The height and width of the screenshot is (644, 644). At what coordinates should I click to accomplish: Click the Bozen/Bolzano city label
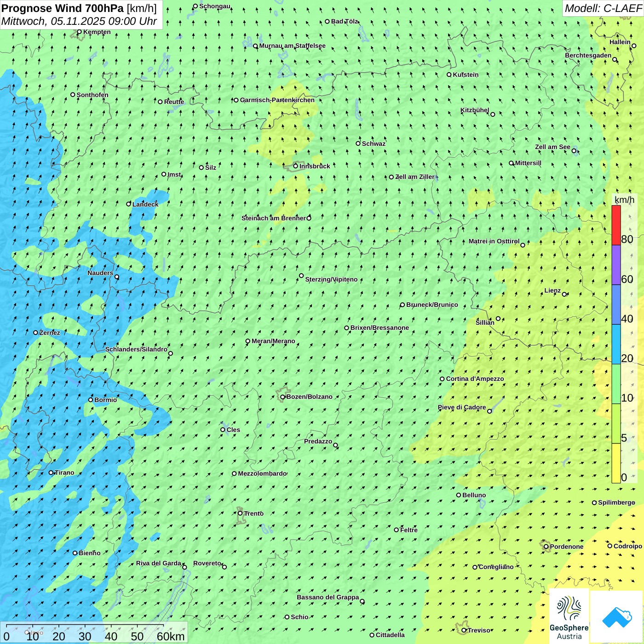[x=309, y=397]
